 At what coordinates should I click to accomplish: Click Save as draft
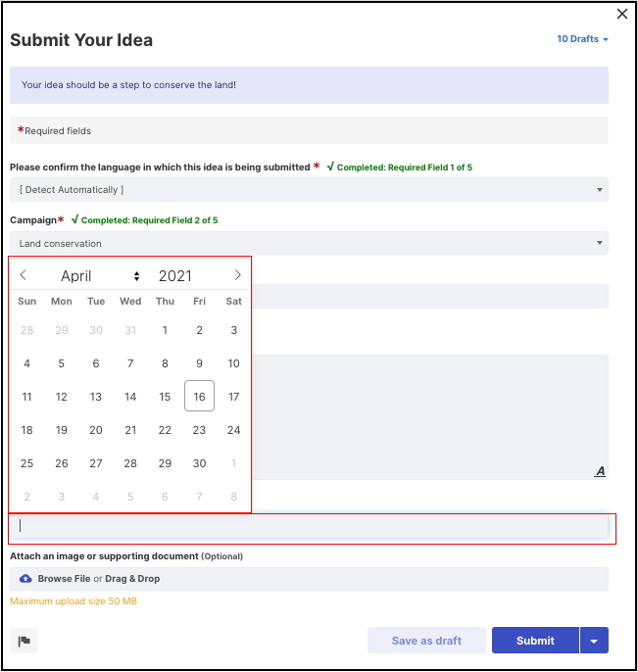[x=426, y=641]
